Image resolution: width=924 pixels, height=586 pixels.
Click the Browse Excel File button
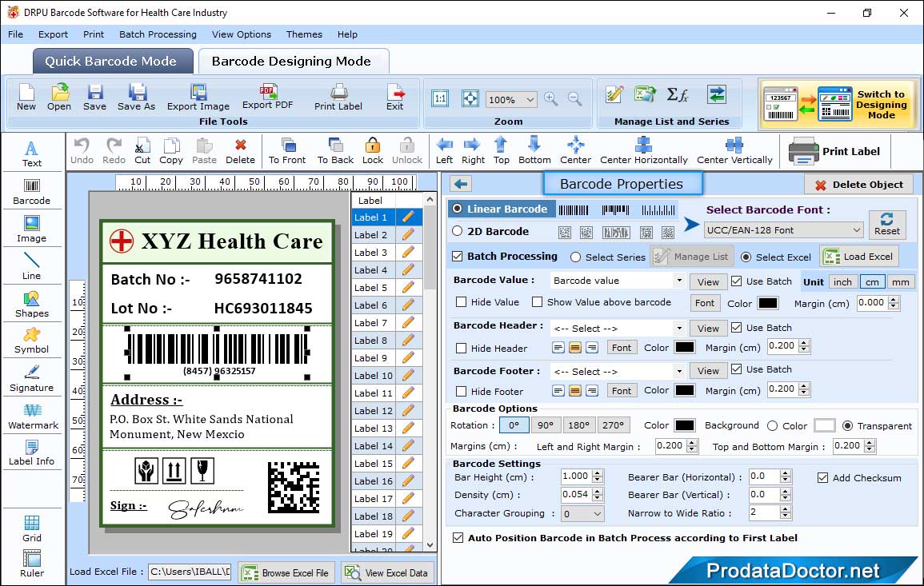tap(286, 572)
